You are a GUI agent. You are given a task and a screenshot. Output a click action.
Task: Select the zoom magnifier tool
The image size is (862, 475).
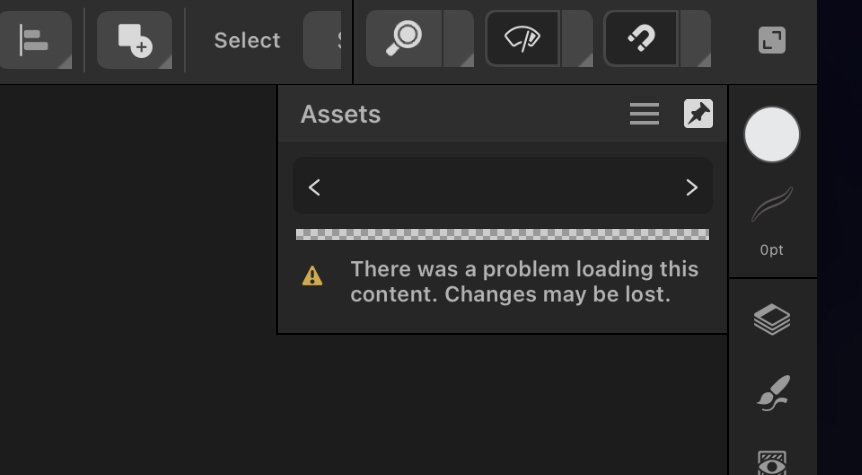(404, 38)
